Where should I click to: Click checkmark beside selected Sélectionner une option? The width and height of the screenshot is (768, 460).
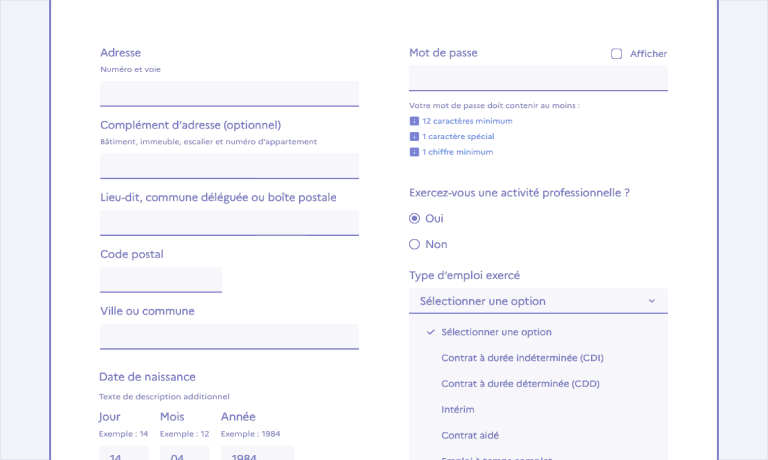click(430, 332)
